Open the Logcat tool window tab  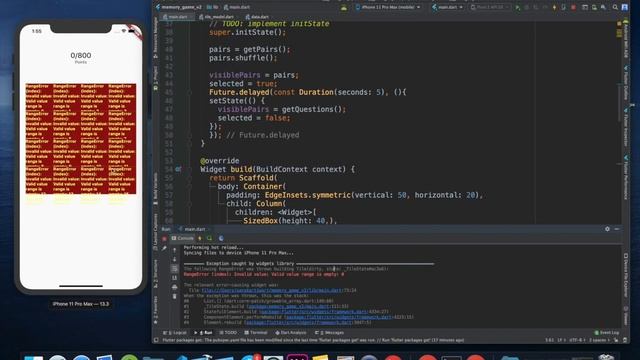[x=175, y=333]
